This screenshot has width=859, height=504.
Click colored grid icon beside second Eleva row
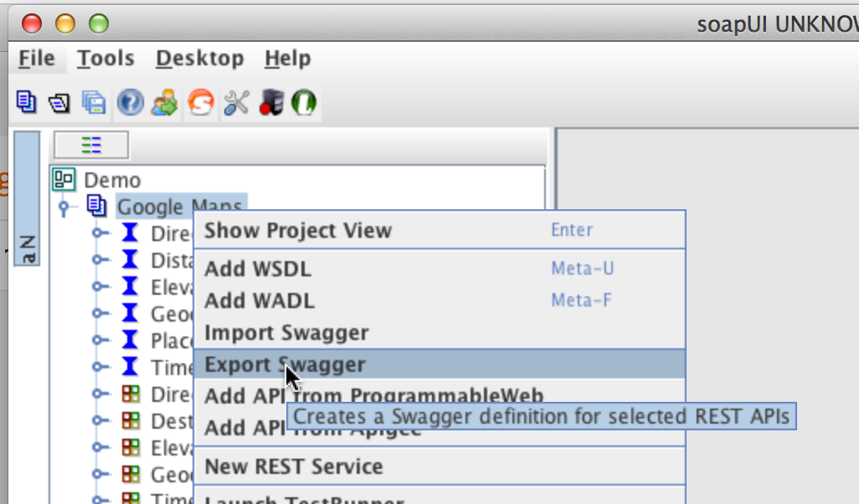(x=131, y=447)
